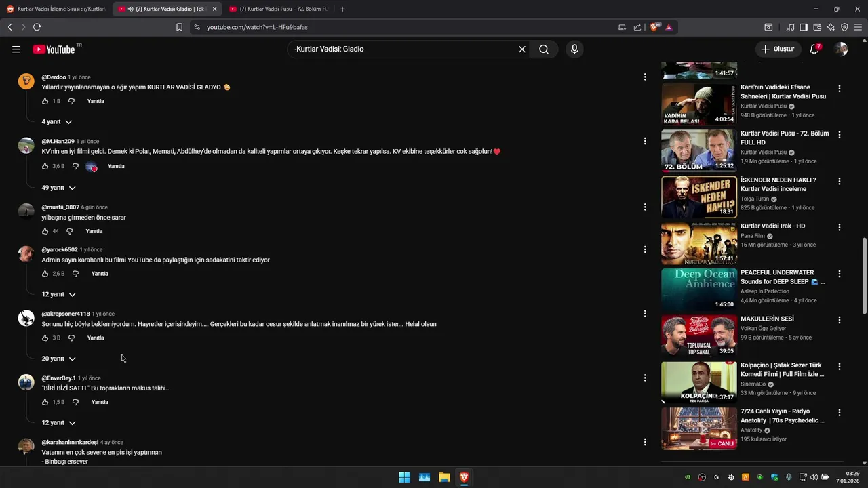
Task: Open @karahanlınınkardeşi channel link
Action: [70, 442]
